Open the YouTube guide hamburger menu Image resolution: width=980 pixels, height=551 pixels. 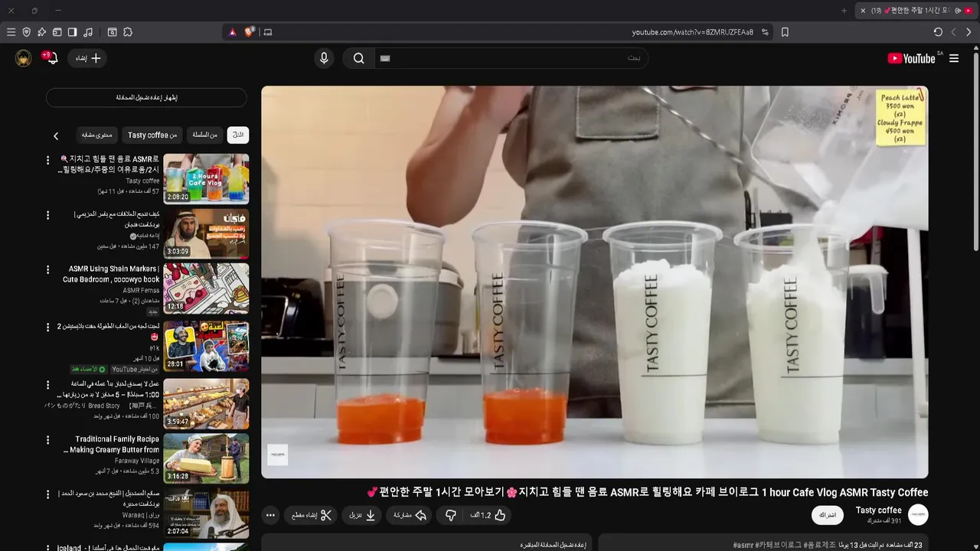(954, 58)
